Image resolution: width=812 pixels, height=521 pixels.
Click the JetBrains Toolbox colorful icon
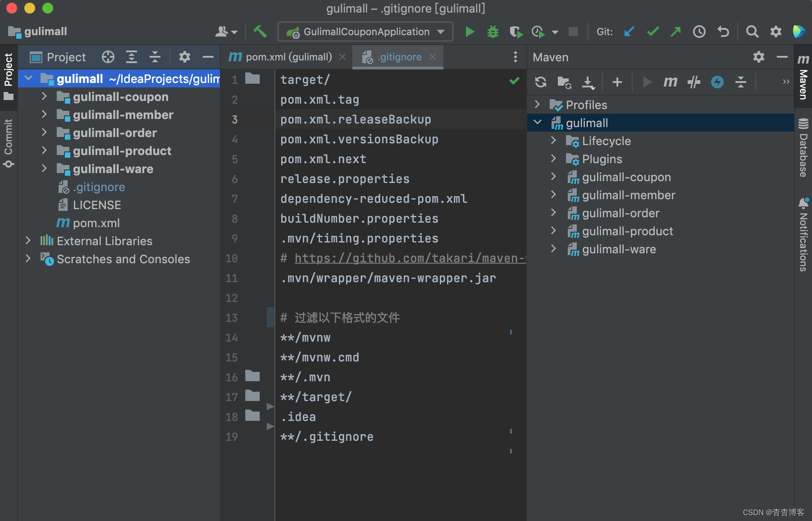pos(799,32)
